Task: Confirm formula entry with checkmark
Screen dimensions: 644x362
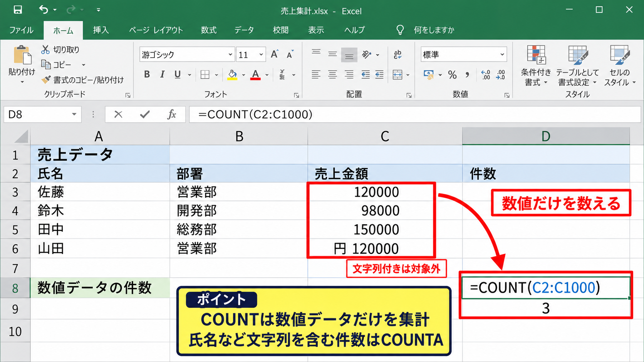Action: (145, 114)
